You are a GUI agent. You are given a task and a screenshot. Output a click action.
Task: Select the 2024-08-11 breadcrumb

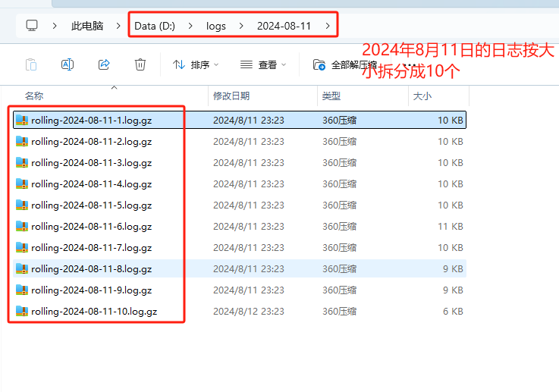[x=284, y=26]
